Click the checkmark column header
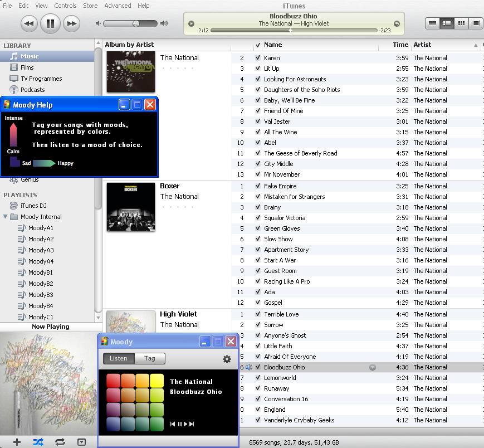 tap(258, 45)
